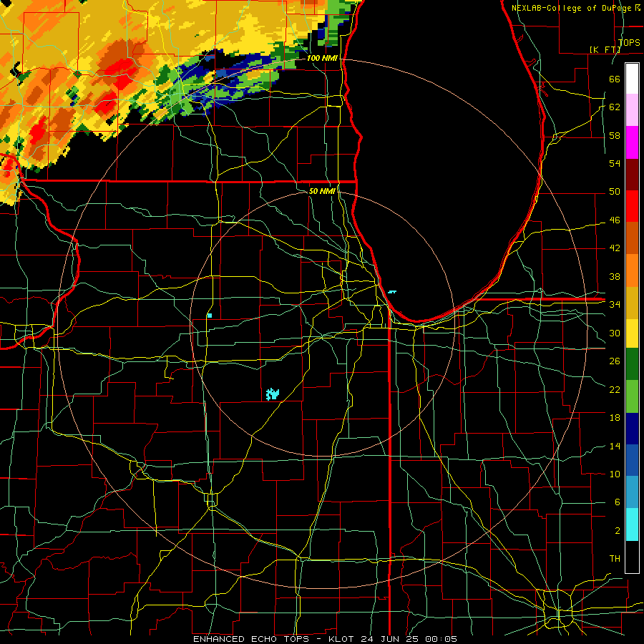Click the 'NEXLAB-College of DuPage' credit text
This screenshot has width=644, height=644.
572,8
